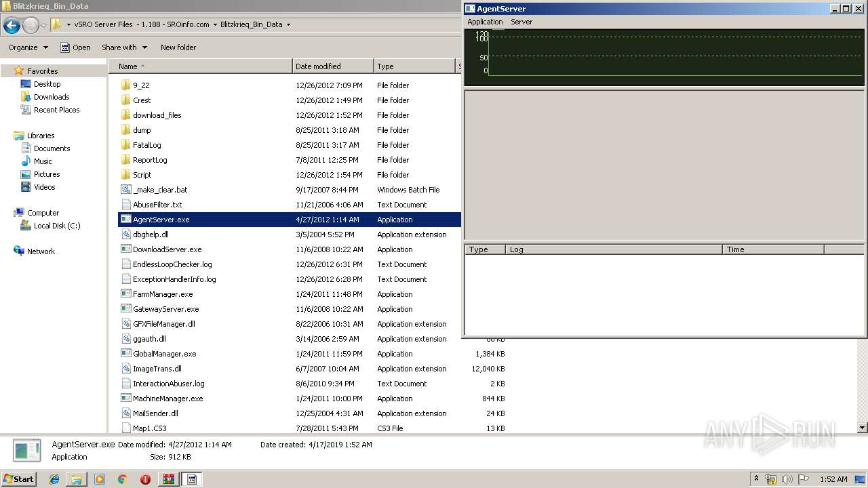Open Documents library

[x=52, y=148]
